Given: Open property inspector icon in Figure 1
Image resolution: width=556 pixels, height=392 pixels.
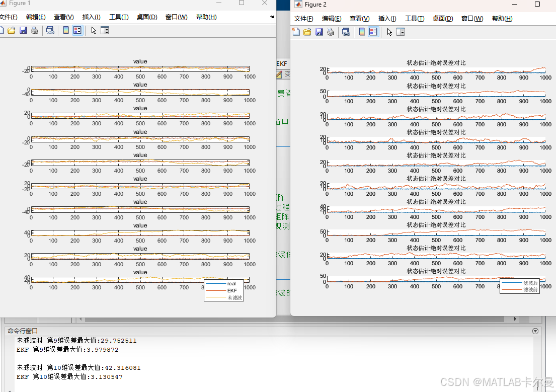Looking at the screenshot, I should pos(105,31).
